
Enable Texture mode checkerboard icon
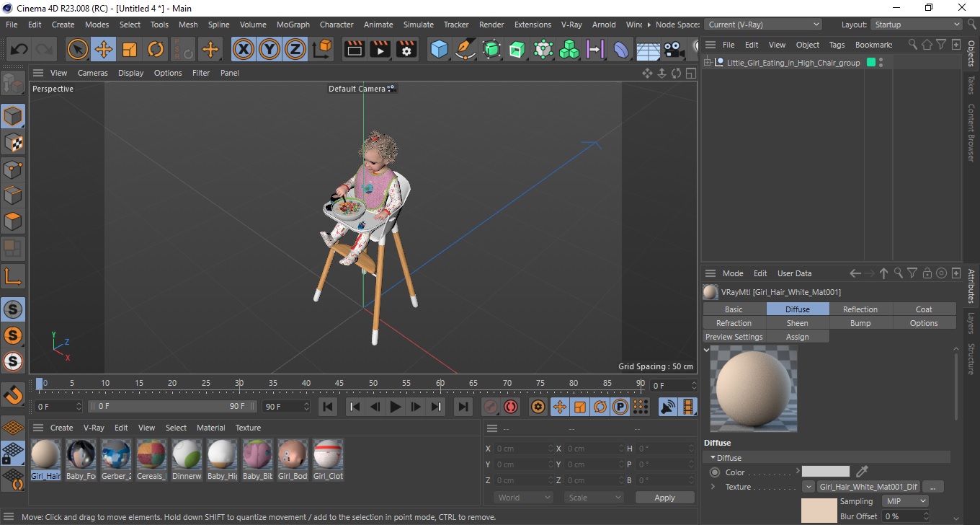click(x=13, y=143)
